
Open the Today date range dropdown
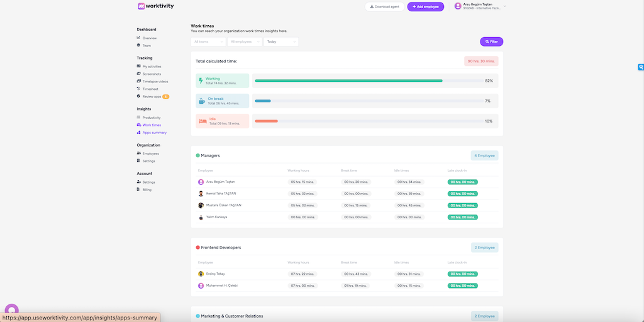(x=280, y=42)
